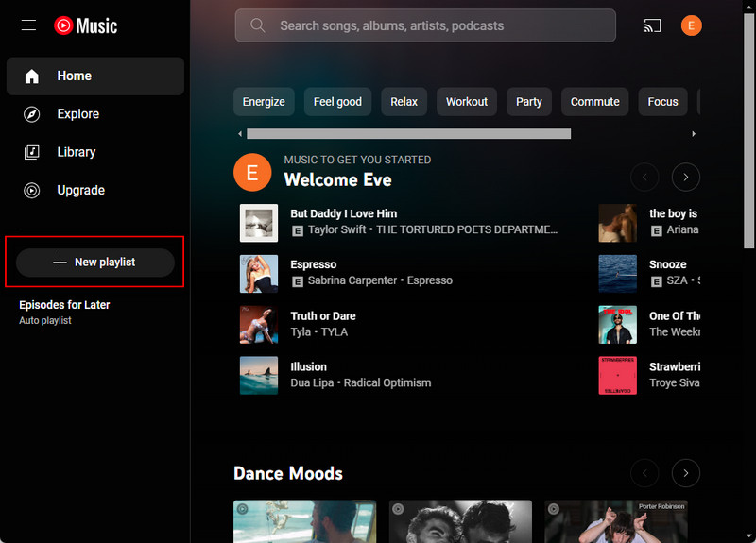Click the search songs input field
Screen dimensions: 756x543
[x=425, y=25]
